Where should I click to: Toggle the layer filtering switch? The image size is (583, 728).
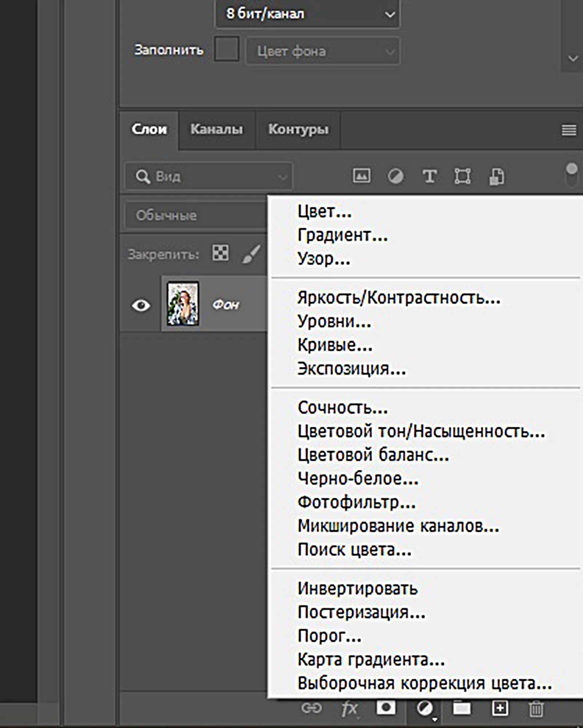pyautogui.click(x=571, y=174)
